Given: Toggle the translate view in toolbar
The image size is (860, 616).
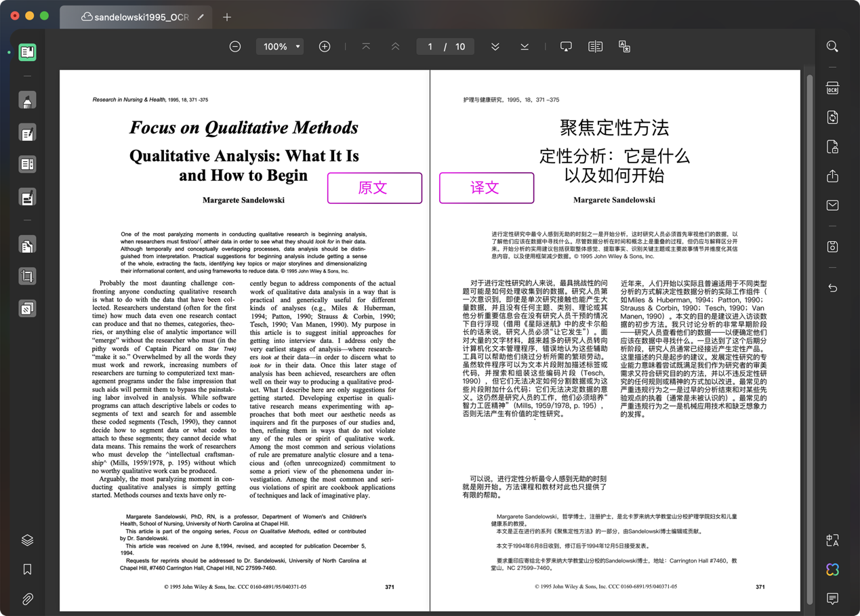Looking at the screenshot, I should 624,47.
